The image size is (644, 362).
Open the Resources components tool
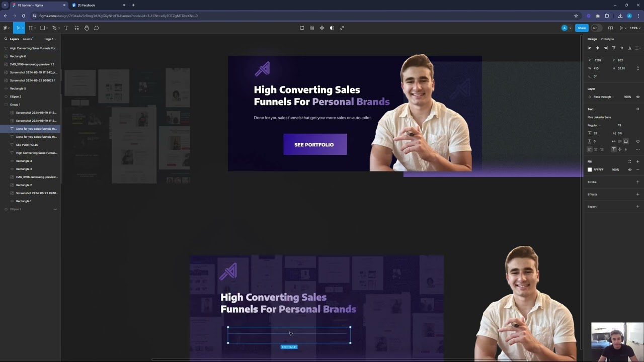pyautogui.click(x=76, y=28)
